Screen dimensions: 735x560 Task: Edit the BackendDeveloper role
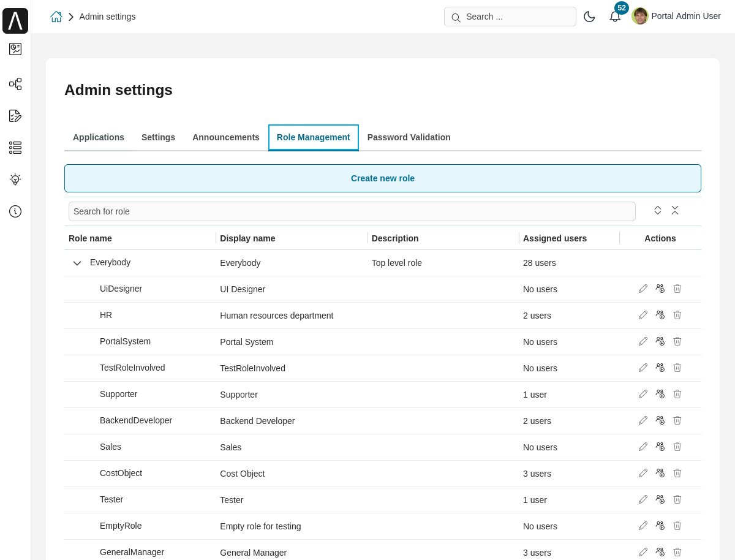pos(643,420)
